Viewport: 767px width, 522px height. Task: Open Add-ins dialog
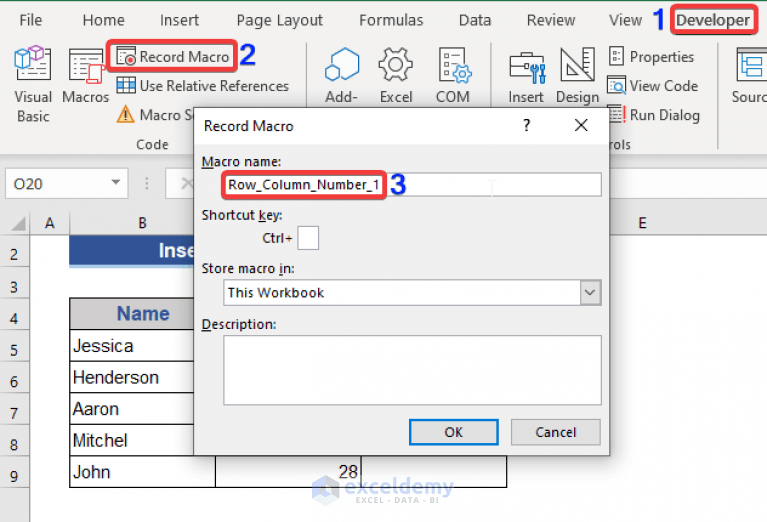341,75
